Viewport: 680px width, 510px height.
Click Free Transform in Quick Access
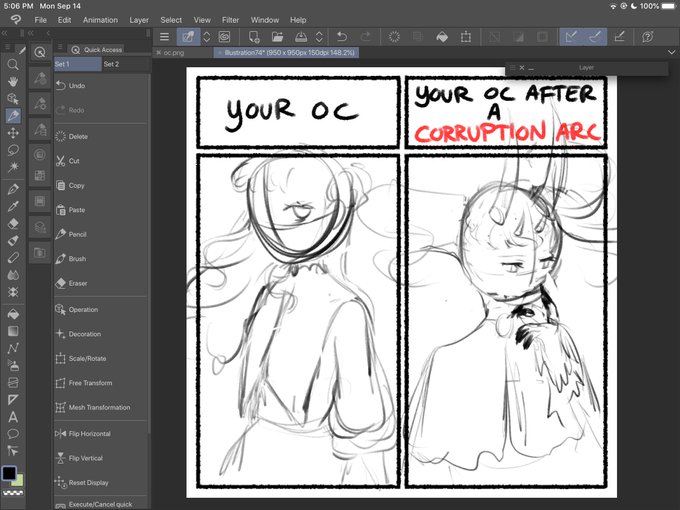coord(101,383)
